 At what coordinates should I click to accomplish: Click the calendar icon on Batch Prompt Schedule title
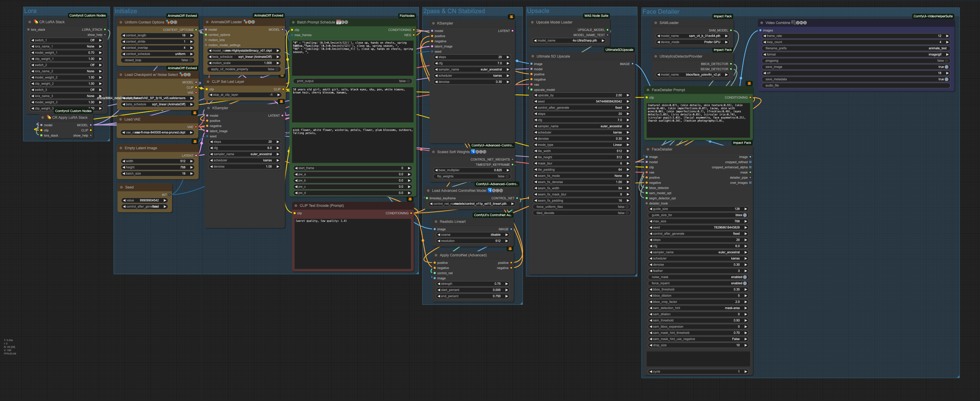[338, 22]
